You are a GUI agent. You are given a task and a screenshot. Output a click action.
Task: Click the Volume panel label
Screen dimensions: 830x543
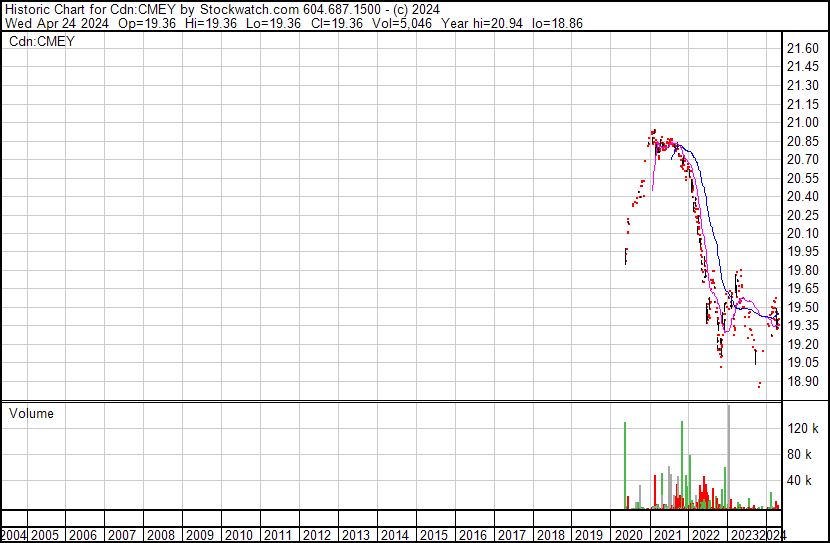tap(31, 413)
